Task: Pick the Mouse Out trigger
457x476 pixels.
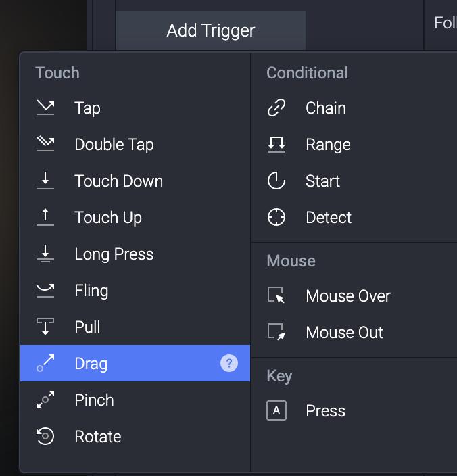Action: pyautogui.click(x=344, y=333)
